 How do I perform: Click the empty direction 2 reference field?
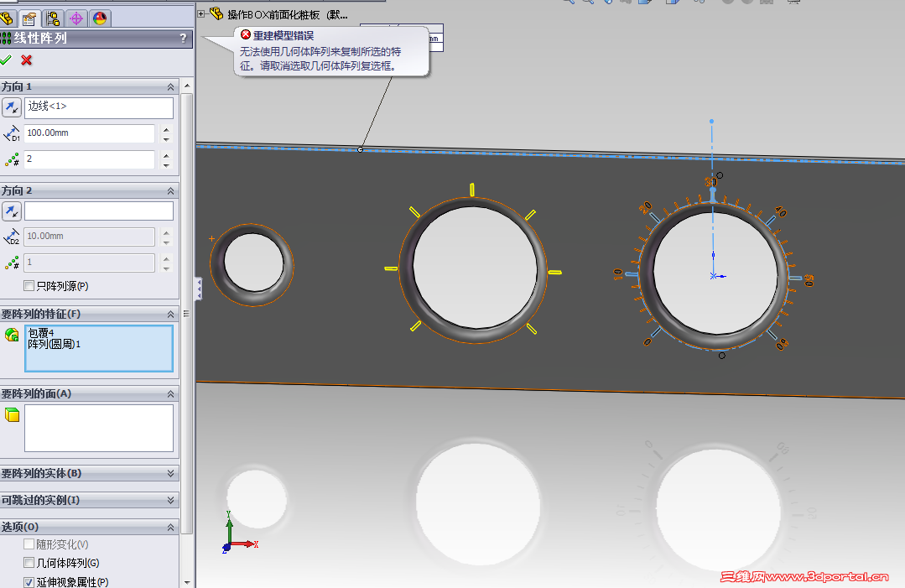99,211
